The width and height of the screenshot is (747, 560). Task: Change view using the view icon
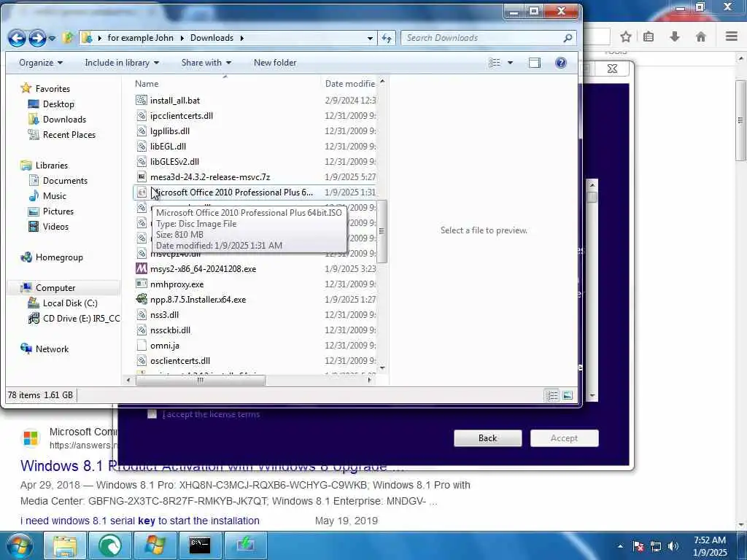(495, 63)
